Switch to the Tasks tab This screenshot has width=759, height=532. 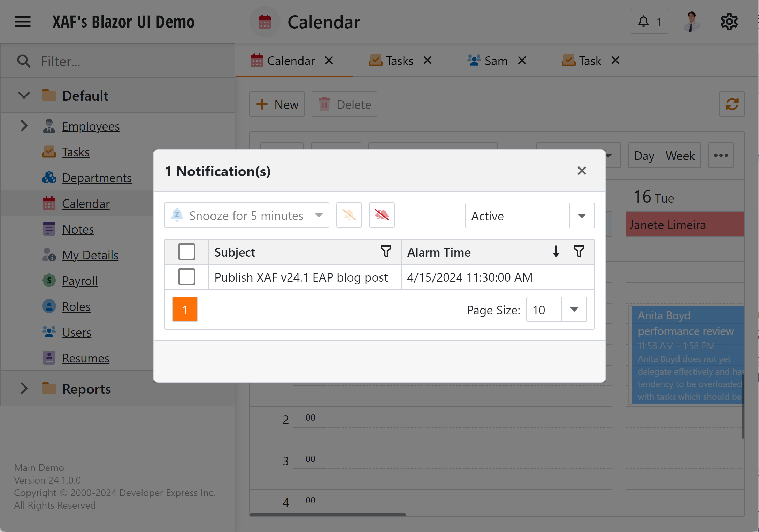pos(399,61)
